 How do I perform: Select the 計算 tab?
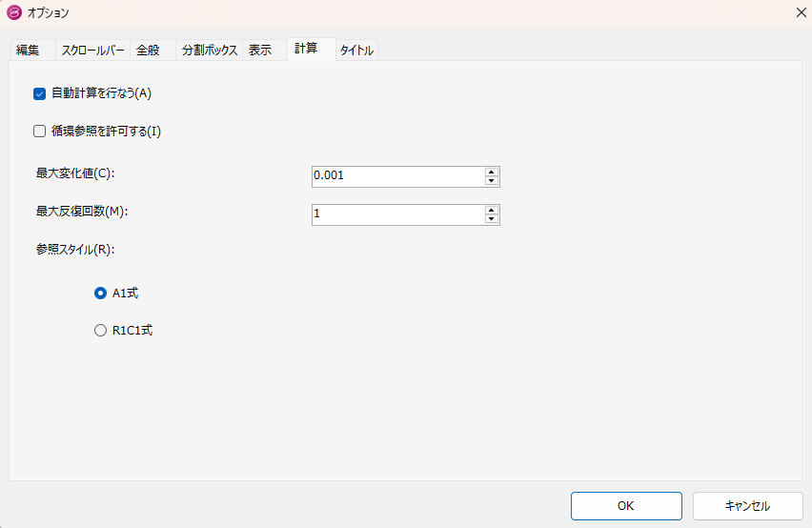pyautogui.click(x=312, y=49)
